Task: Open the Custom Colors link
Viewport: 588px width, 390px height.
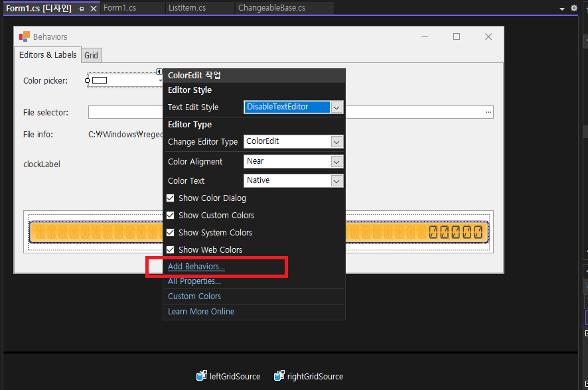Action: pos(194,296)
